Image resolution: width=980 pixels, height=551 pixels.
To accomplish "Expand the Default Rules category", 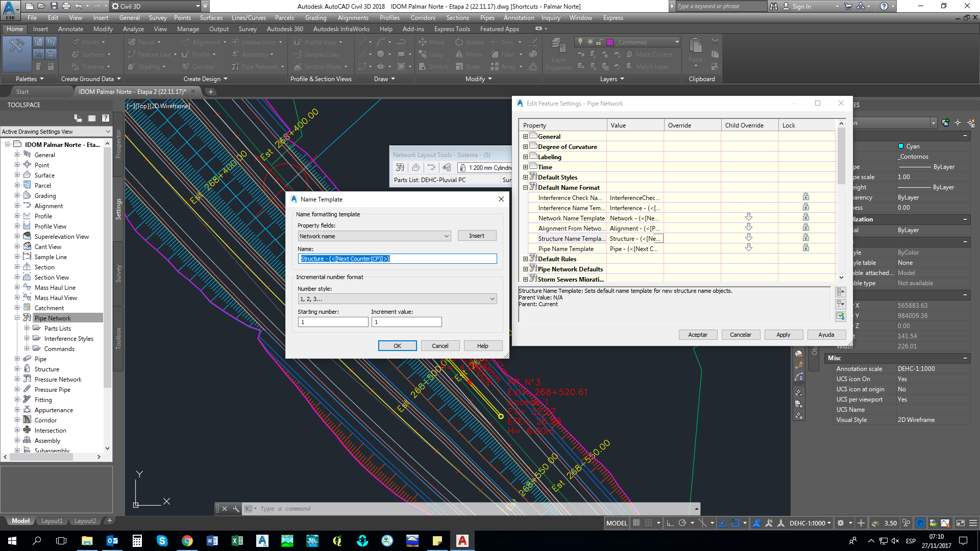I will tap(525, 259).
